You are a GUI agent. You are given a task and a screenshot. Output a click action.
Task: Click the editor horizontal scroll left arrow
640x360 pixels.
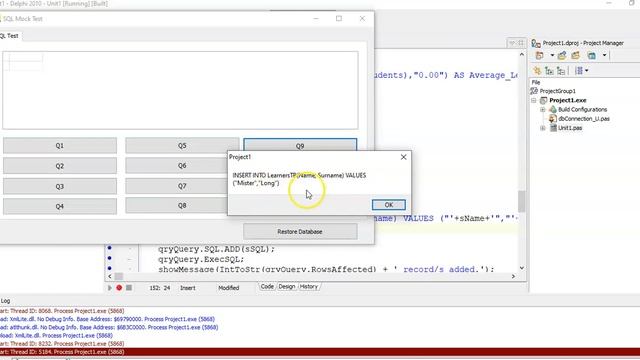110,276
